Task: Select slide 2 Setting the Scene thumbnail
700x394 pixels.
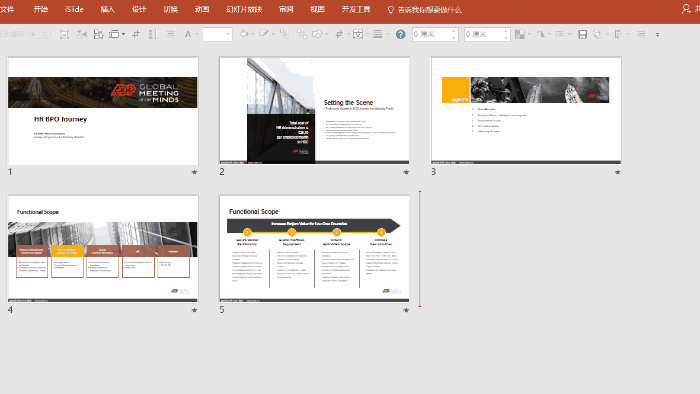Action: click(x=314, y=111)
